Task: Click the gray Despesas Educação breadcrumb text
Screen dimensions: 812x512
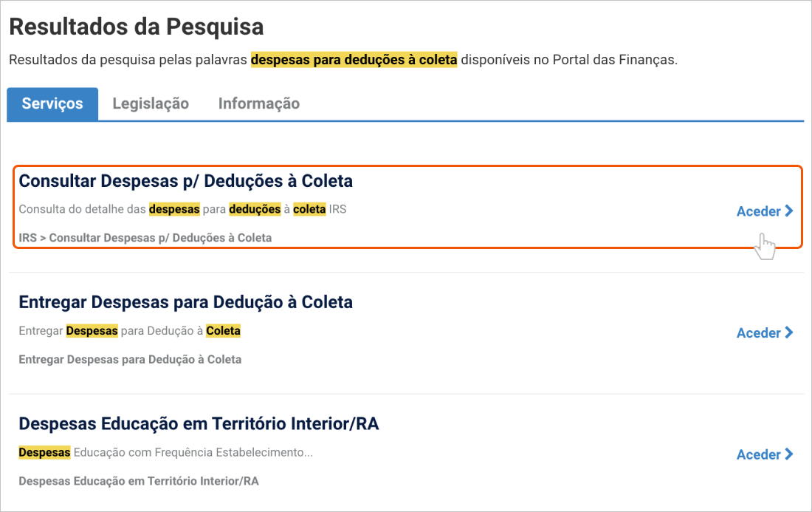Action: [x=139, y=481]
